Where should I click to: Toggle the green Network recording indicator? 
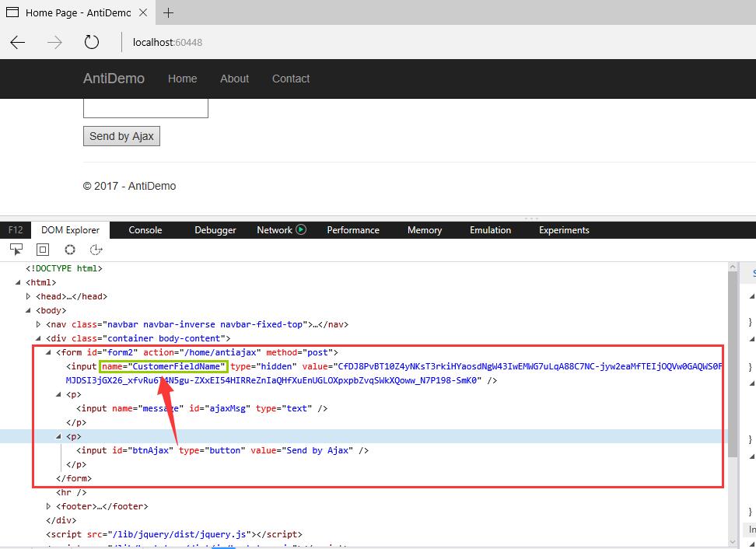pos(303,229)
